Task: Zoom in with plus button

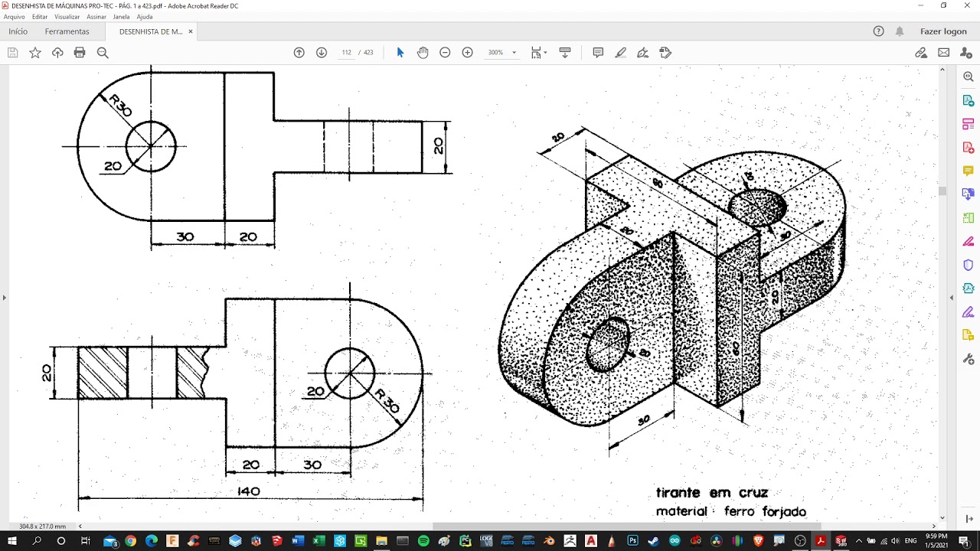Action: pyautogui.click(x=468, y=53)
